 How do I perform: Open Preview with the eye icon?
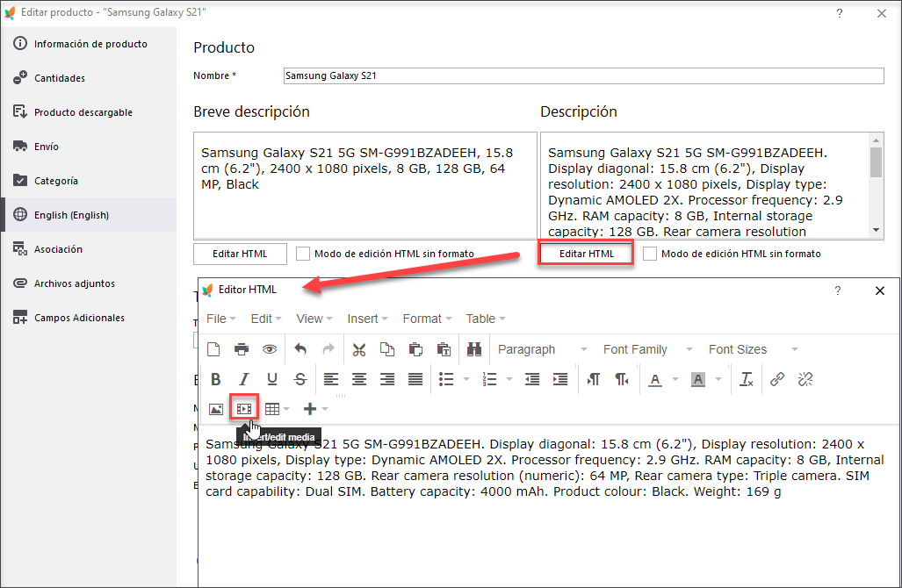(270, 349)
